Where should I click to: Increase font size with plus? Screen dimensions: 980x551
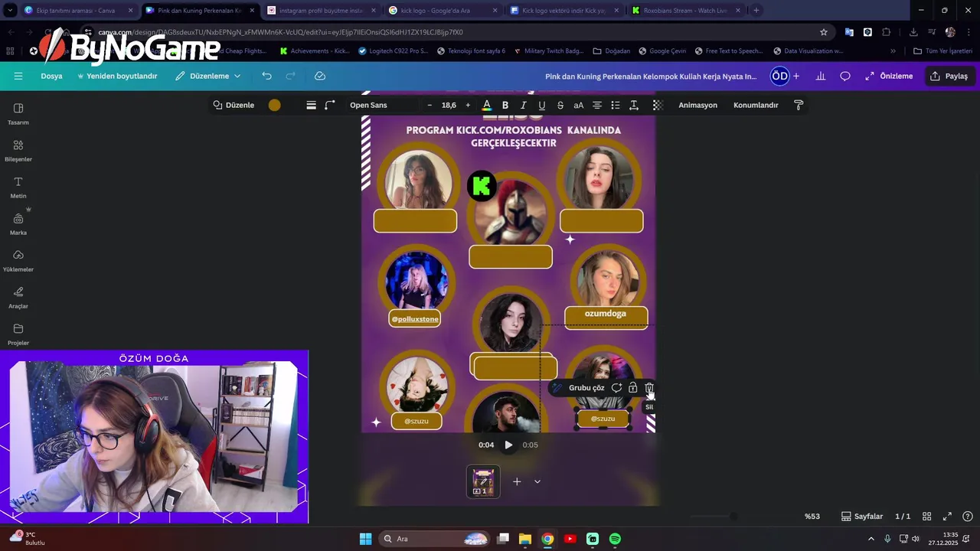coord(468,105)
